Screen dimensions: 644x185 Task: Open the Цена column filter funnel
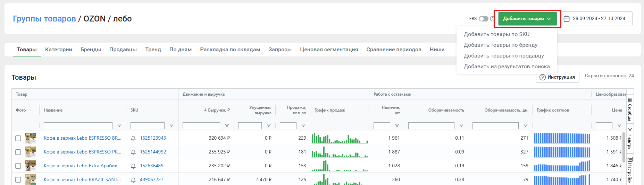[619, 126]
